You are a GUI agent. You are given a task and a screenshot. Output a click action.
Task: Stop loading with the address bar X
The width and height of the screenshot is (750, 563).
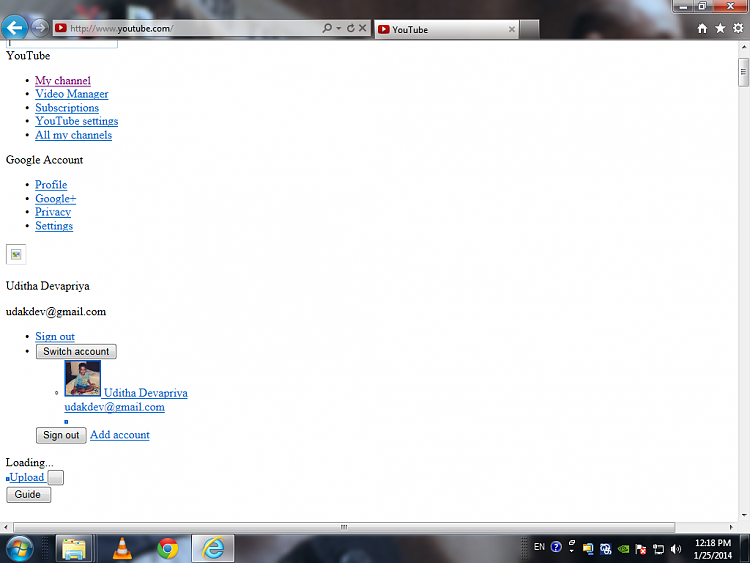(363, 28)
